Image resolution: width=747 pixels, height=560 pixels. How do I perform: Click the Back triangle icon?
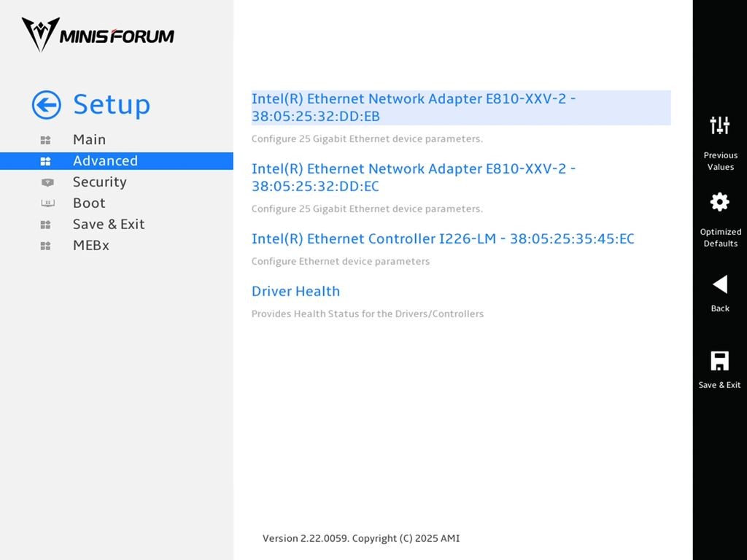click(719, 284)
